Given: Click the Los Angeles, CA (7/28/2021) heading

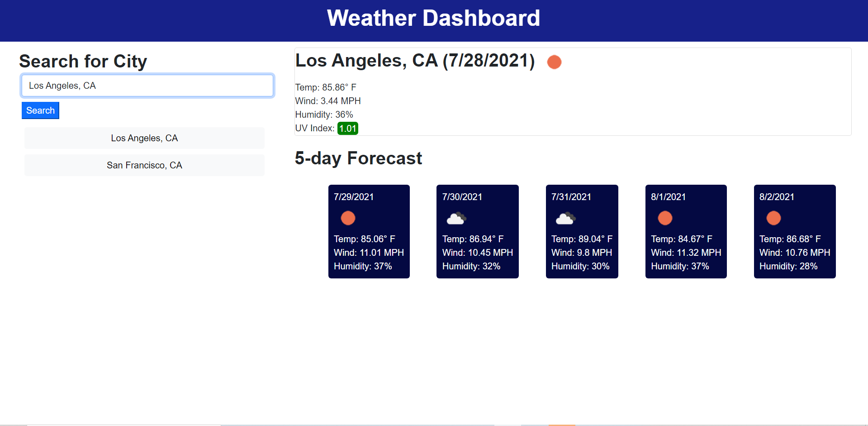Looking at the screenshot, I should coord(414,60).
